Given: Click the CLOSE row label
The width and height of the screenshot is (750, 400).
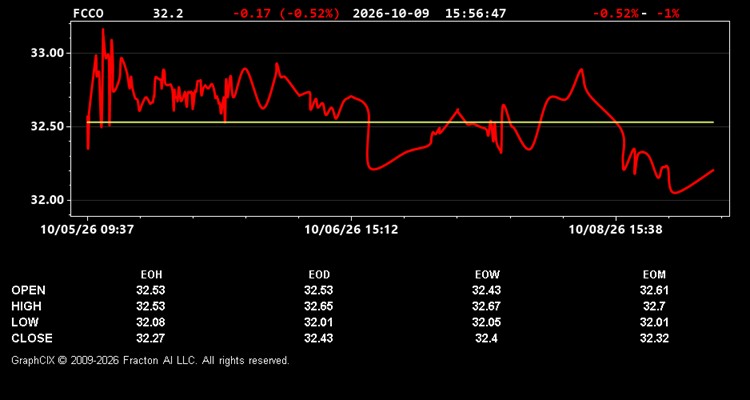Looking at the screenshot, I should (32, 338).
